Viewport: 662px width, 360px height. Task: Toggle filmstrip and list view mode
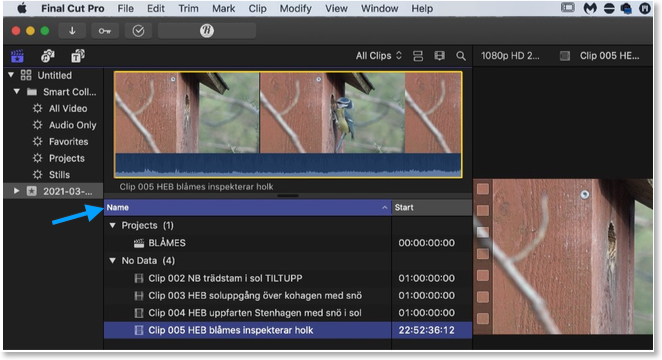click(x=418, y=56)
